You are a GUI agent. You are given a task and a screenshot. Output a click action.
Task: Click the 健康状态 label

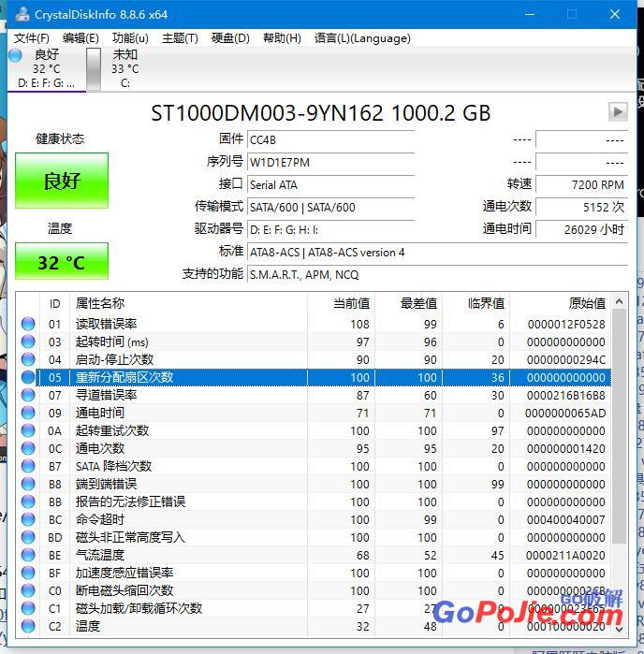tap(60, 138)
